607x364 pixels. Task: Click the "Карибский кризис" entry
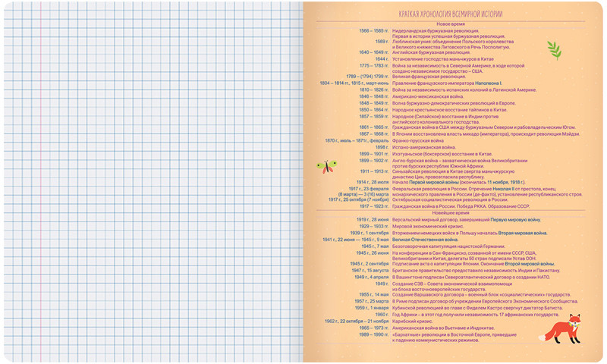click(x=414, y=321)
